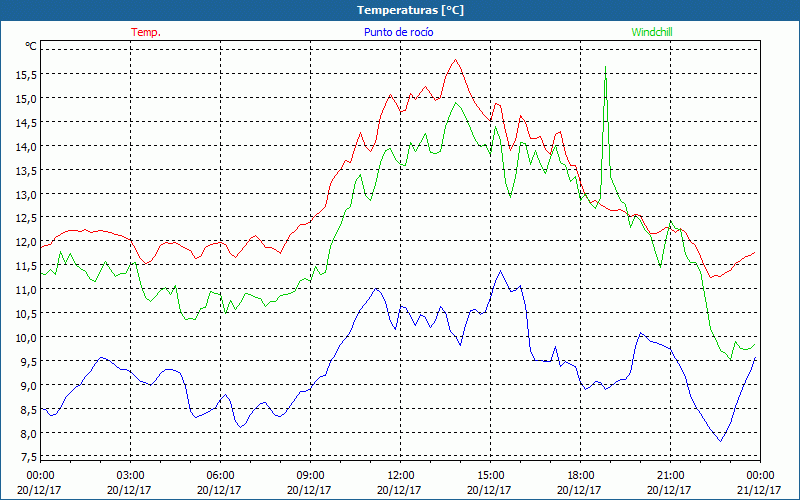Select the green 'Windchill' legend label
This screenshot has height=500, width=800.
[652, 32]
